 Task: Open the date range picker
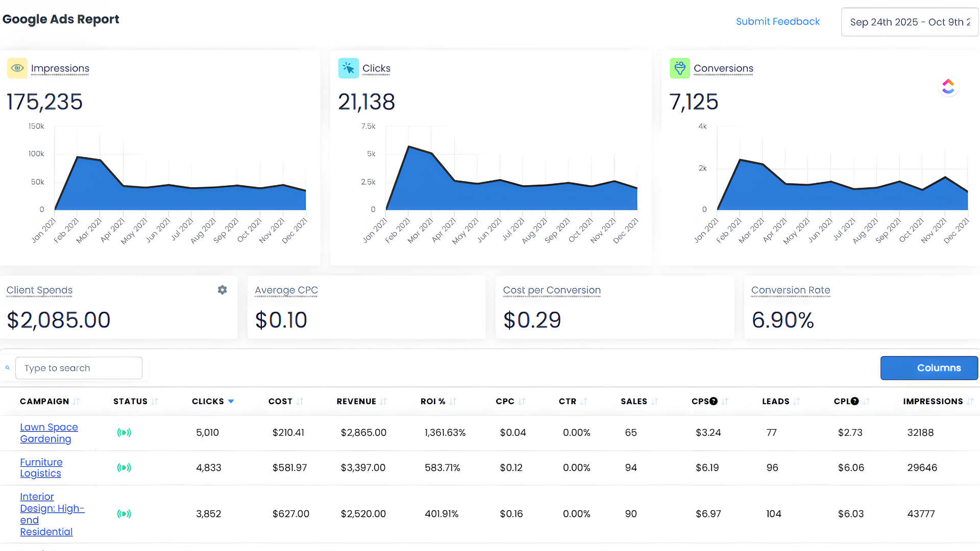click(x=910, y=22)
